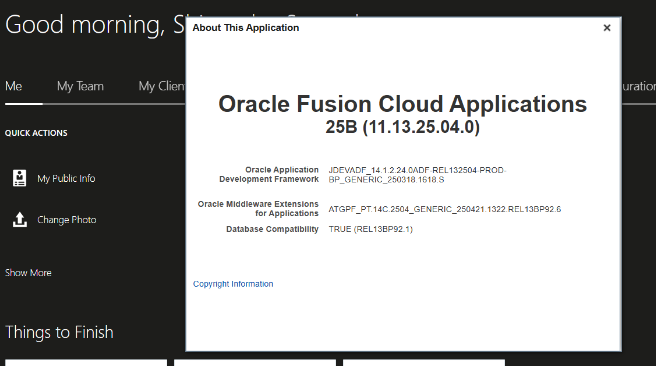Select the version text 25B (11.13.25.04.0)
Image resolution: width=656 pixels, height=366 pixels.
[x=402, y=127]
